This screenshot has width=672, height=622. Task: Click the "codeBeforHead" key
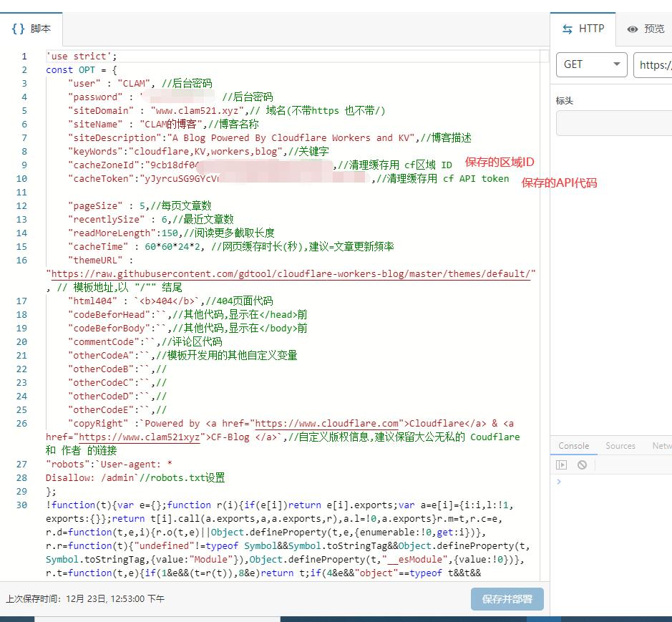tap(109, 315)
